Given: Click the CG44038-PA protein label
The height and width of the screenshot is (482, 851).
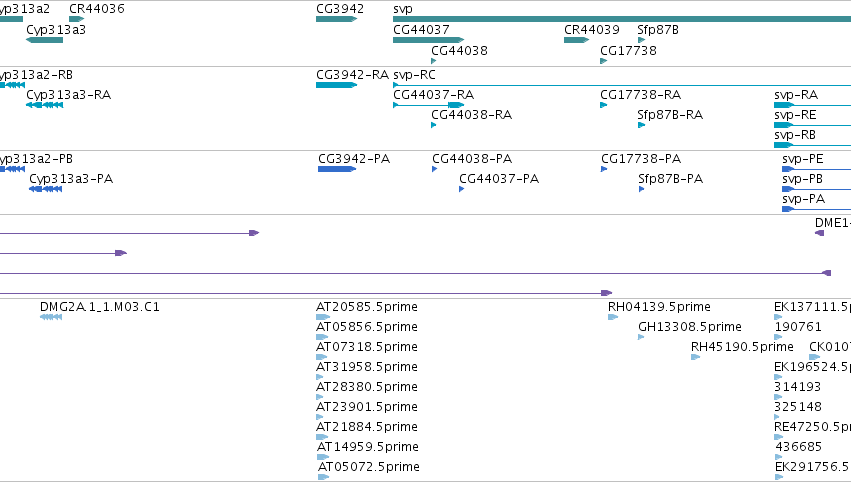Looking at the screenshot, I should pos(472,158).
